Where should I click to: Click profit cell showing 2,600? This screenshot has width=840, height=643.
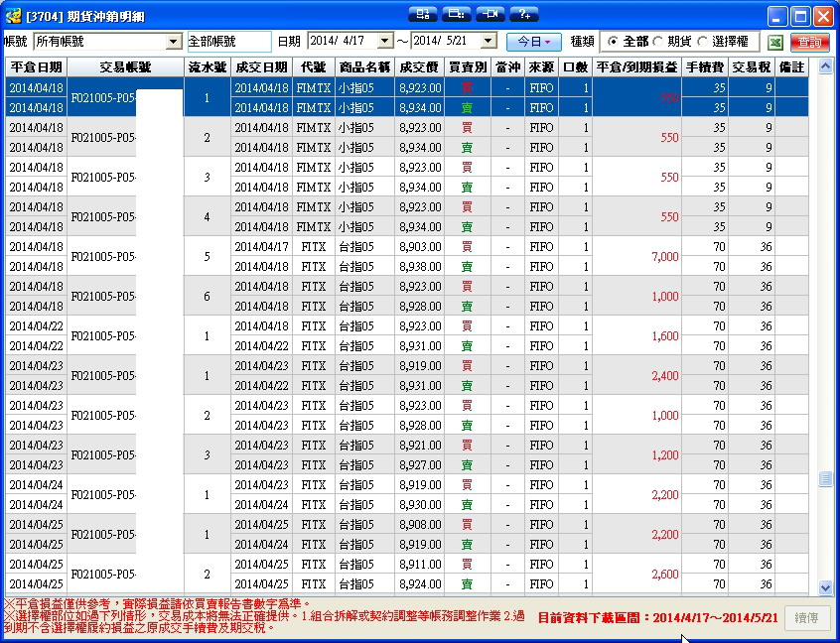tap(637, 574)
